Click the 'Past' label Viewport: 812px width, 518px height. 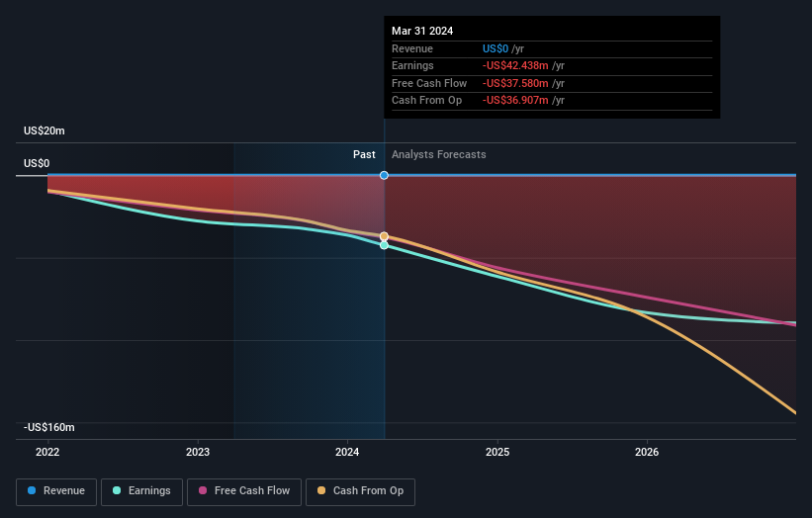[364, 154]
